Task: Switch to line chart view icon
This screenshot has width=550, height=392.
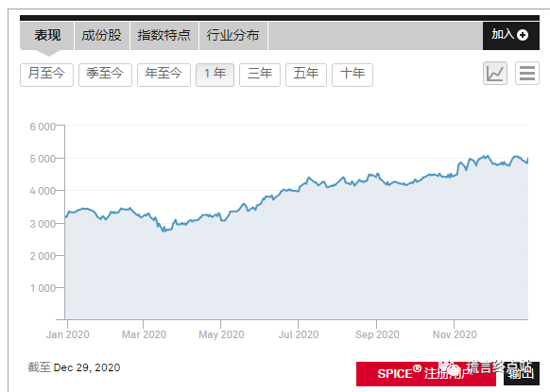Action: point(495,74)
